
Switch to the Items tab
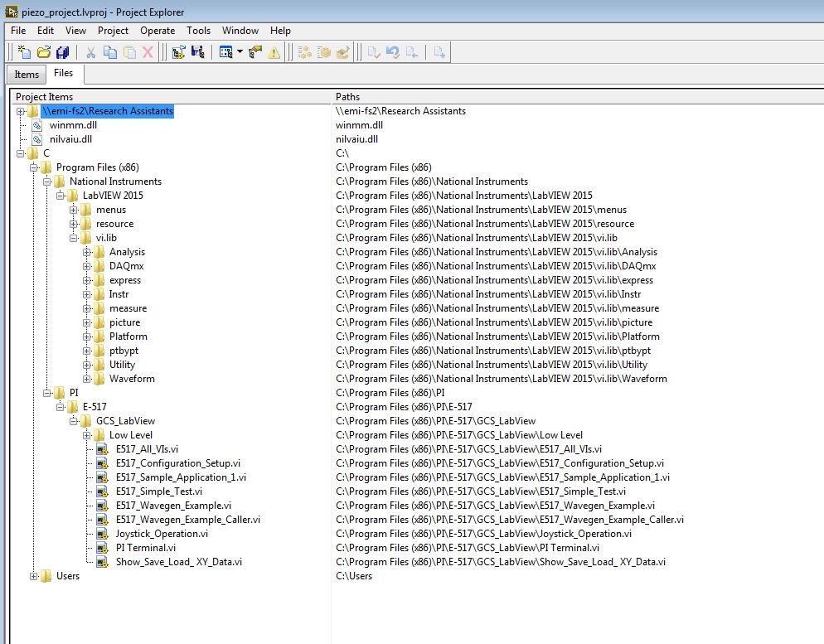click(x=27, y=75)
